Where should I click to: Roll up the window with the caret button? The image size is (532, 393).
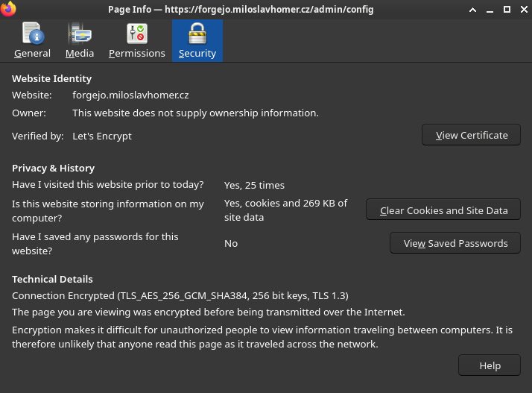tap(472, 9)
